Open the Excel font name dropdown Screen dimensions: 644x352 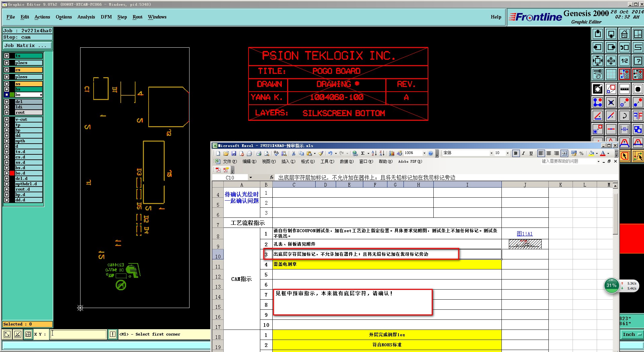491,153
